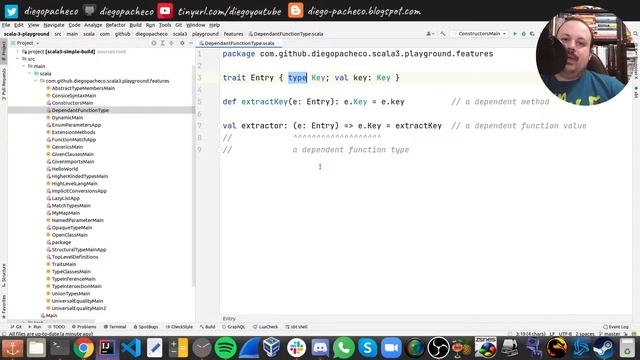Toggle the Favorites side tool window
640x360 pixels.
(x=4, y=307)
